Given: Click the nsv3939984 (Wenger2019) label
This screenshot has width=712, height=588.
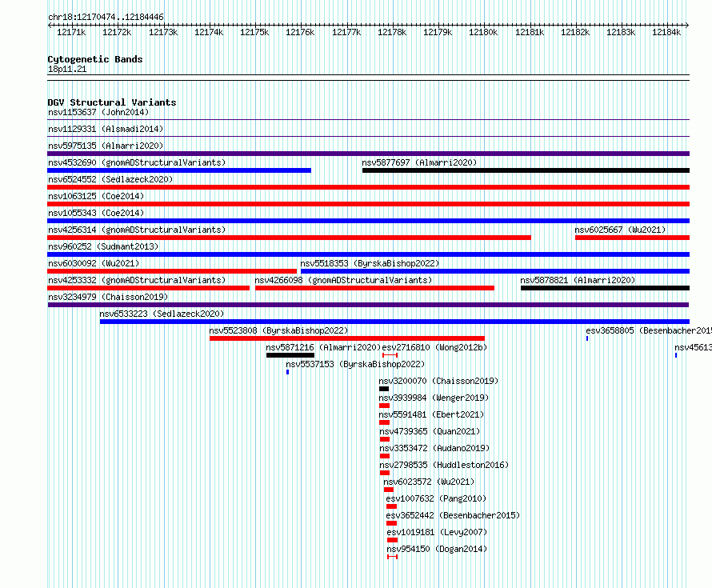Looking at the screenshot, I should point(434,398).
